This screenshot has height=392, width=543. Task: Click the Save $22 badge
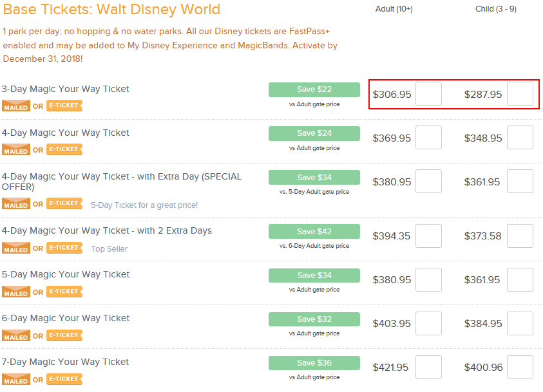tap(314, 89)
